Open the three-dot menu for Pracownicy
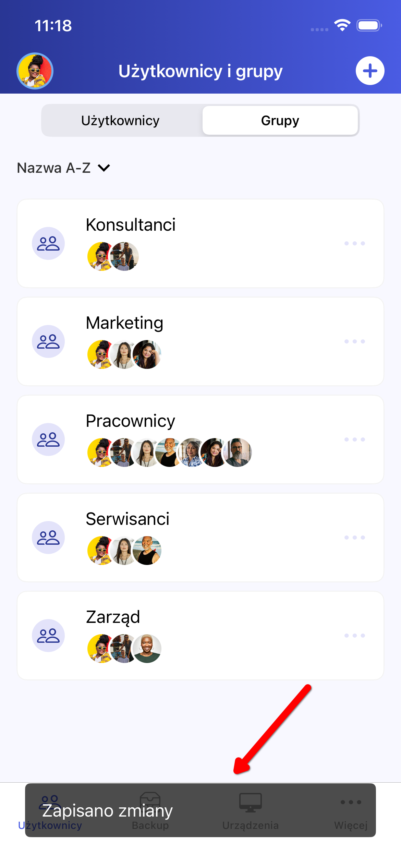This screenshot has width=401, height=868. click(355, 439)
